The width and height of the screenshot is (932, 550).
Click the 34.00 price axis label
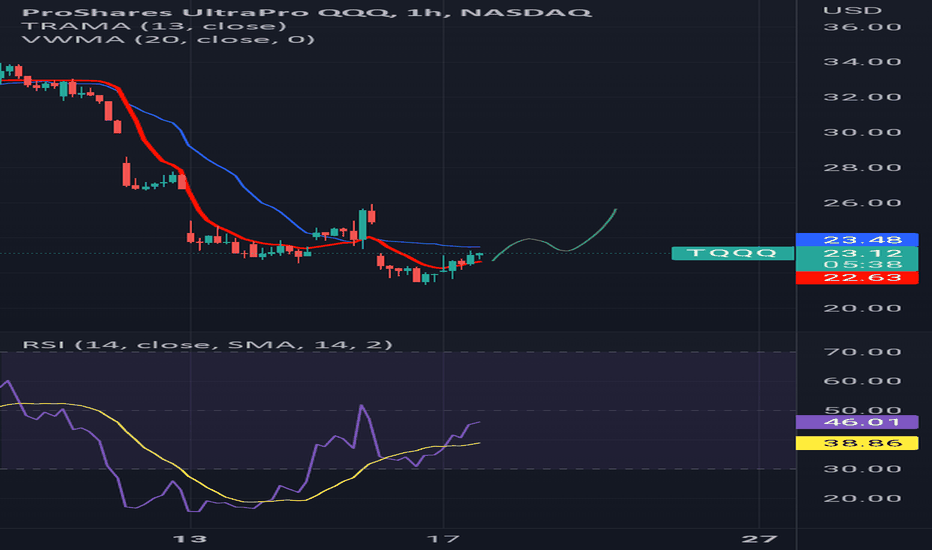pyautogui.click(x=862, y=62)
